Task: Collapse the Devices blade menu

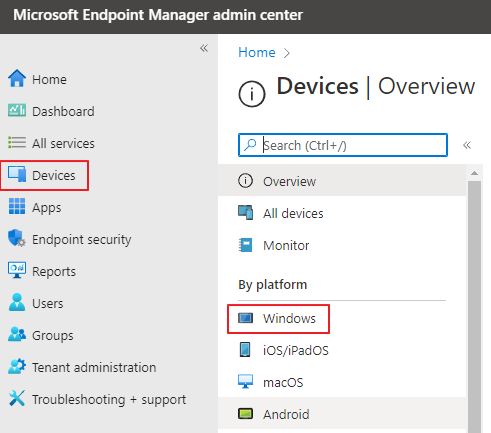Action: tap(467, 145)
